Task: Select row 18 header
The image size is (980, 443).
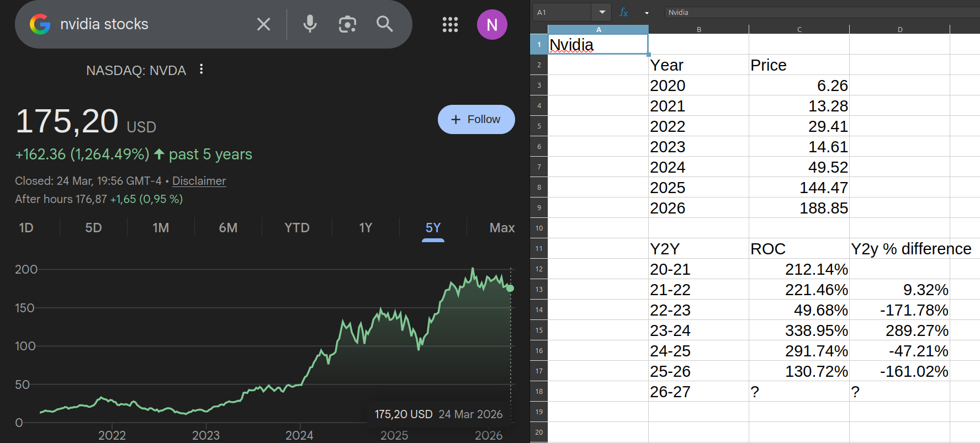Action: tap(539, 391)
